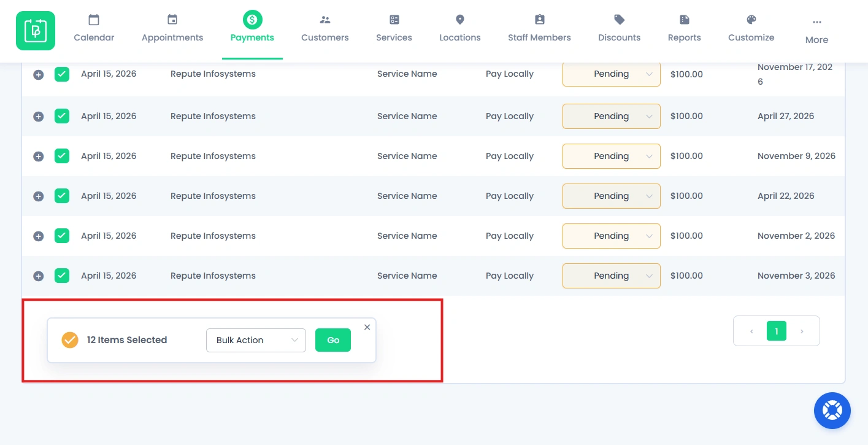Click Service Name in the November 2 row
The height and width of the screenshot is (445, 868).
click(x=407, y=236)
